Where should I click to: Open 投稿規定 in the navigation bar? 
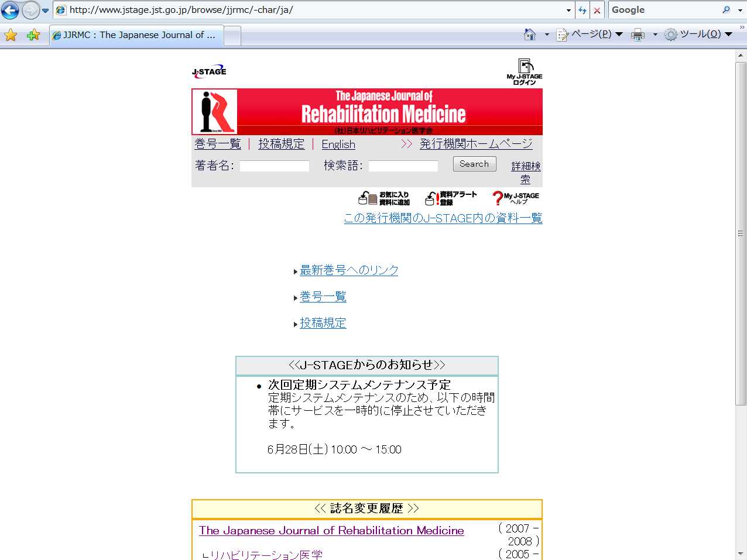[282, 144]
